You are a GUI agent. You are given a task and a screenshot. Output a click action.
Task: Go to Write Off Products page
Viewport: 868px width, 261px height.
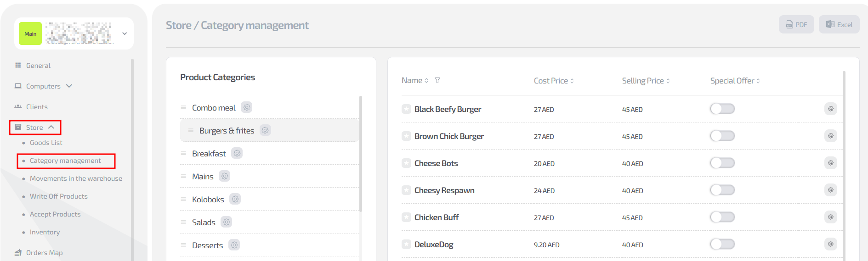click(58, 196)
